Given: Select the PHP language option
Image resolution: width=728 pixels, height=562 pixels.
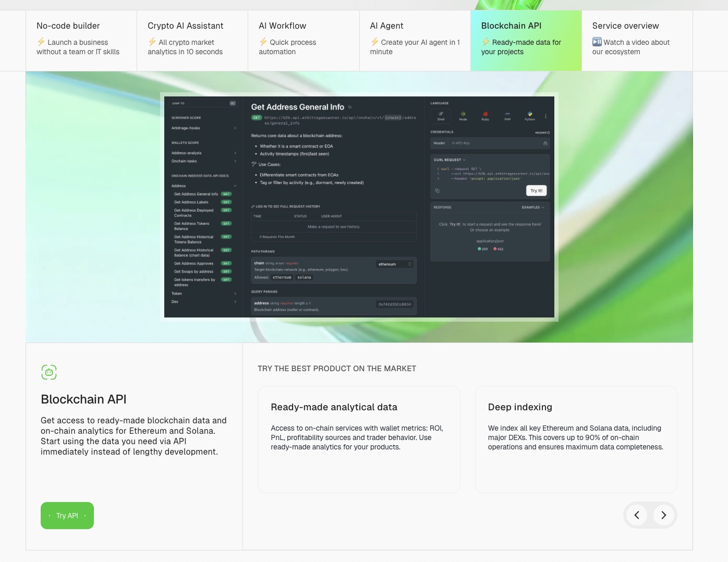Looking at the screenshot, I should pos(507,115).
